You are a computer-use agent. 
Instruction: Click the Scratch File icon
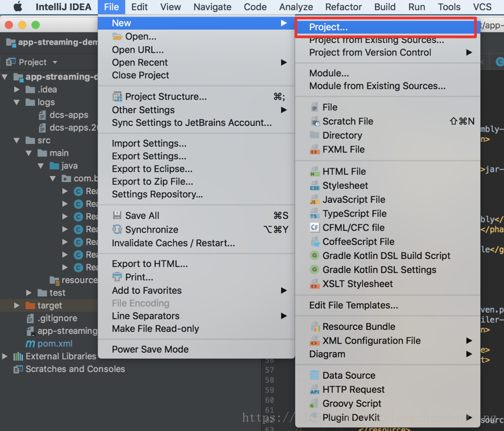tap(315, 122)
